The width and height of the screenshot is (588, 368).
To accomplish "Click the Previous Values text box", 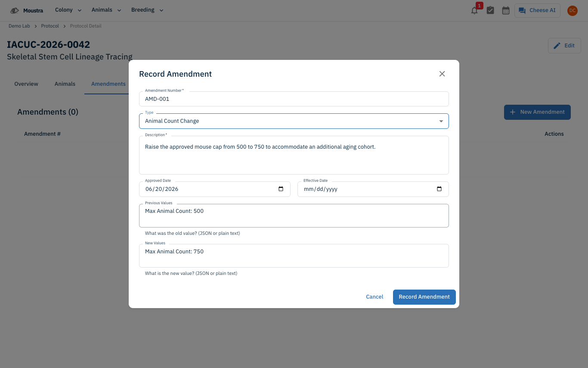I will point(294,215).
